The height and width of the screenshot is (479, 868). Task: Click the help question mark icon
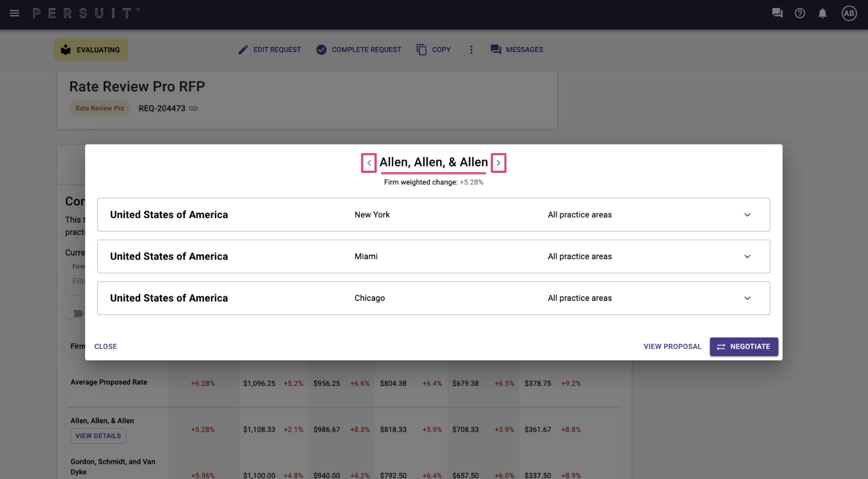(800, 13)
